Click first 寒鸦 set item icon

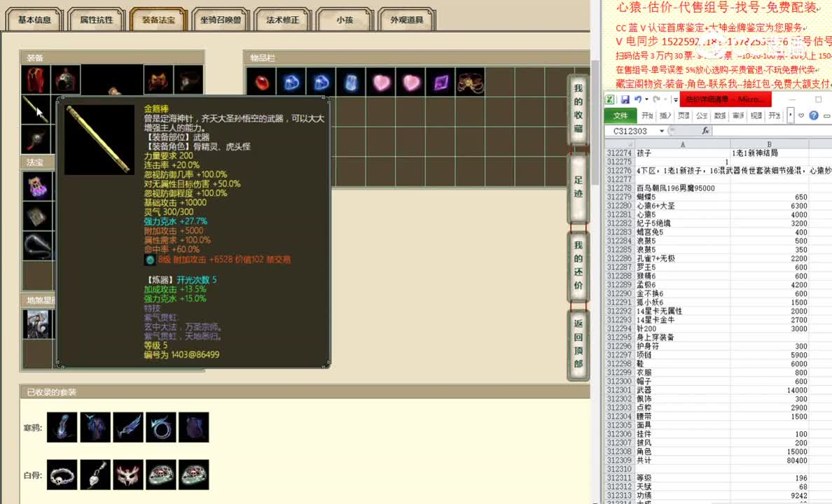point(62,427)
